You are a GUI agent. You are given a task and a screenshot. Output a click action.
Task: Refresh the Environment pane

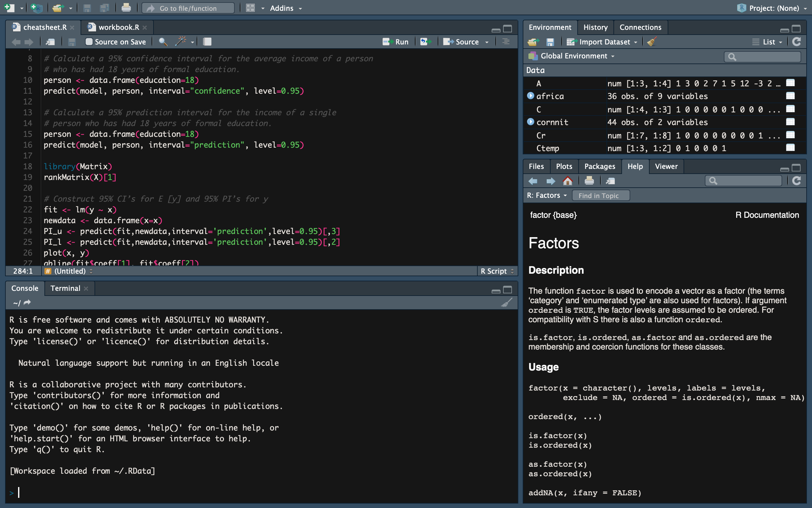pos(796,42)
